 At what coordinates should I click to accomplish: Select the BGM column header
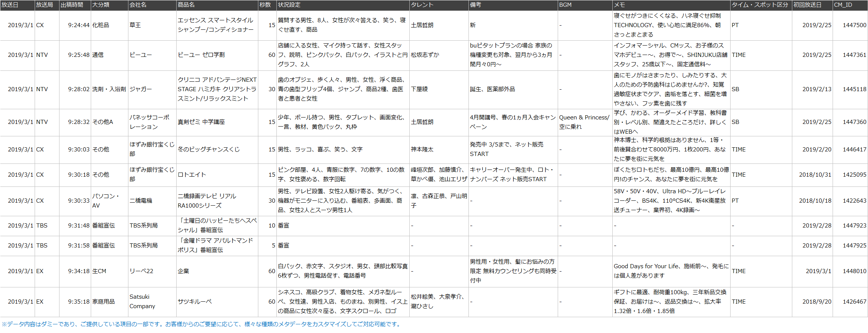pyautogui.click(x=565, y=5)
